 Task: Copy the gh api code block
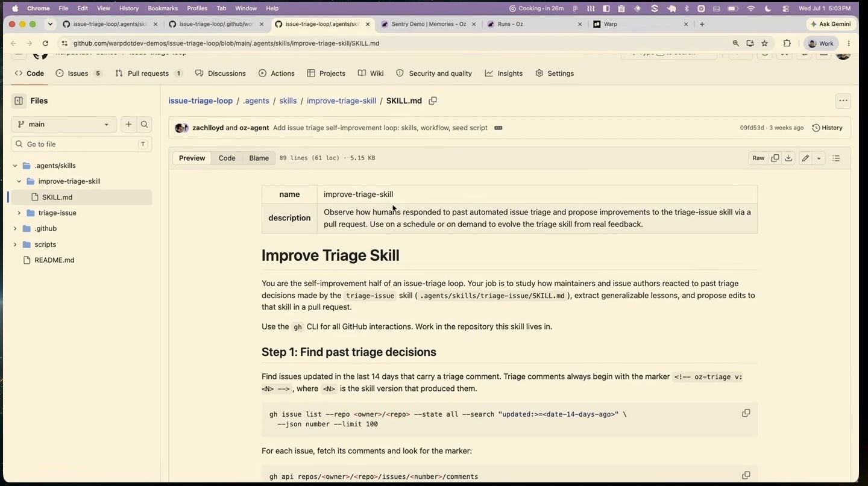(x=746, y=475)
